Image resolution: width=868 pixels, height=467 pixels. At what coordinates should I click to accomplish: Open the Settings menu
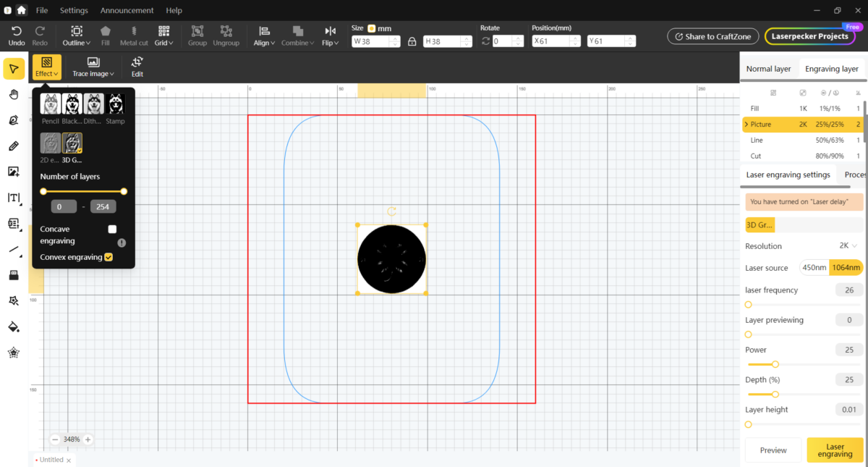[74, 11]
